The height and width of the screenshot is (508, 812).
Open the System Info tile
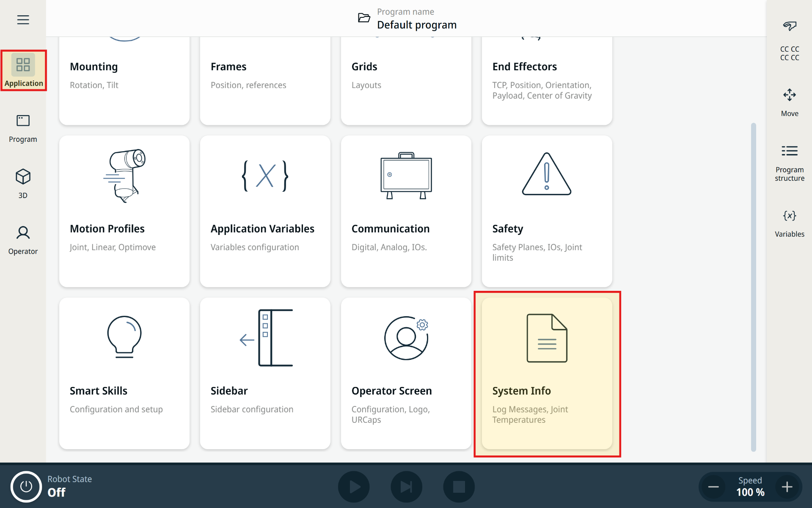click(x=547, y=373)
